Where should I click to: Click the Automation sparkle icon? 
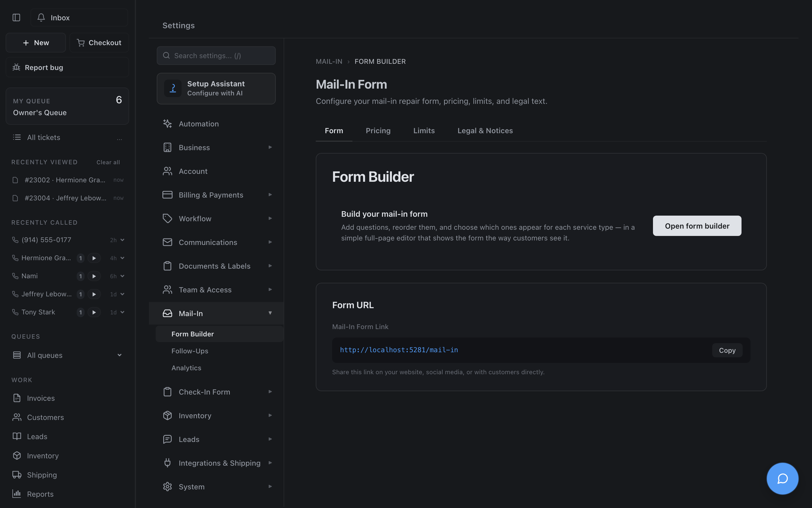coord(167,124)
